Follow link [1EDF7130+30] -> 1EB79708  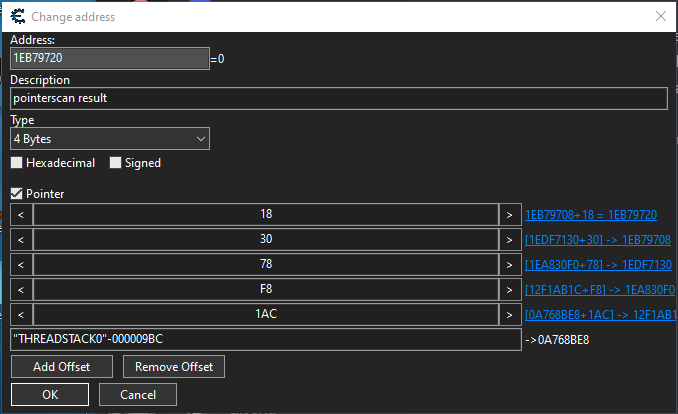point(597,240)
